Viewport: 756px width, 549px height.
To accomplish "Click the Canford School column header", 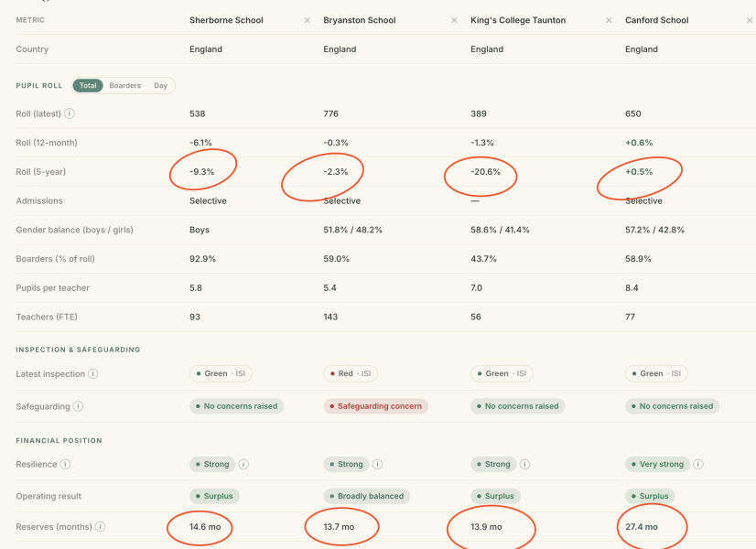I will (656, 20).
